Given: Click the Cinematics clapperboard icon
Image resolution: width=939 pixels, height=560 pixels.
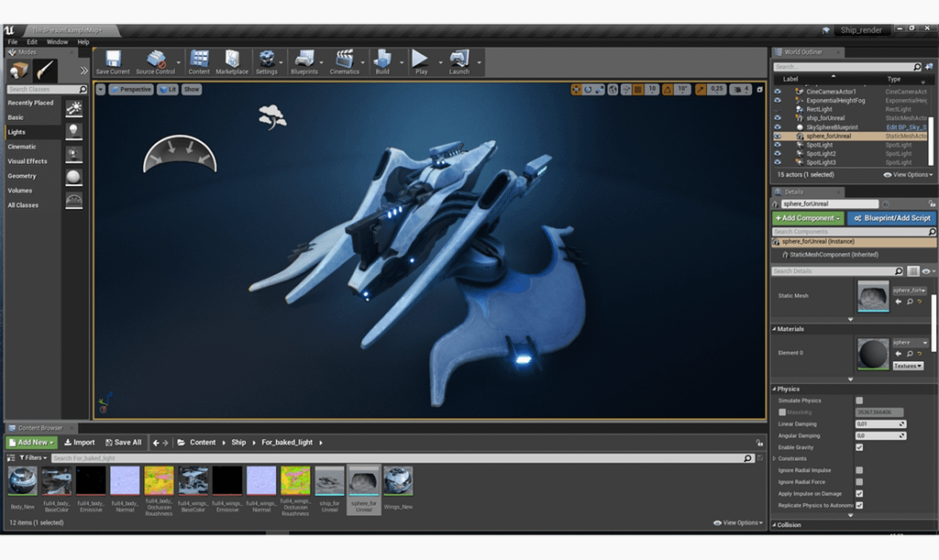Looking at the screenshot, I should [x=345, y=59].
